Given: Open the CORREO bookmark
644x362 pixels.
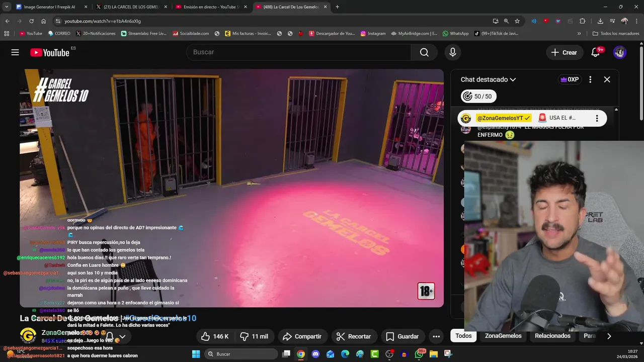Looking at the screenshot, I should (x=59, y=34).
